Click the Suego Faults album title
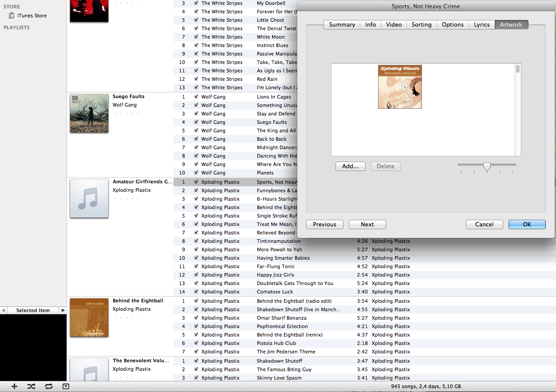This screenshot has height=392, width=556. (129, 96)
